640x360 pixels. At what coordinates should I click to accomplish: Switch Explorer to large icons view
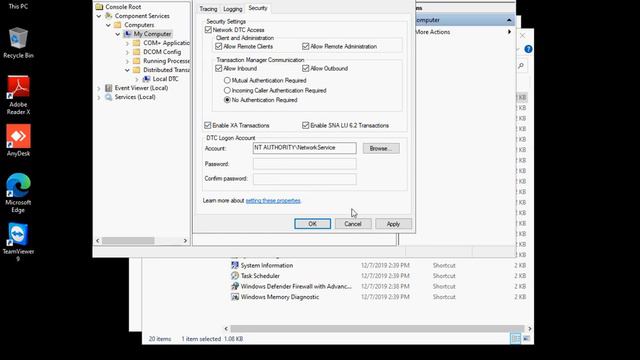click(x=527, y=338)
